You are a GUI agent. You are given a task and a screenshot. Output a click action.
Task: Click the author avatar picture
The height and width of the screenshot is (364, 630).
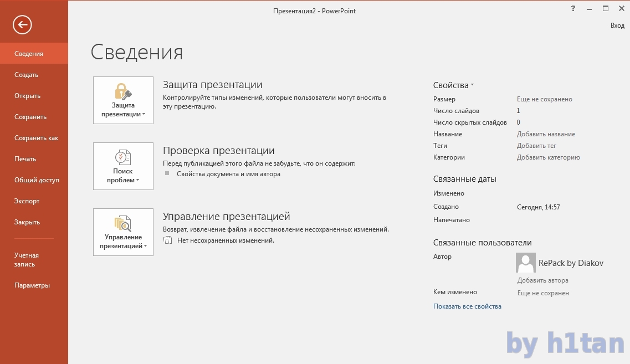(x=525, y=263)
